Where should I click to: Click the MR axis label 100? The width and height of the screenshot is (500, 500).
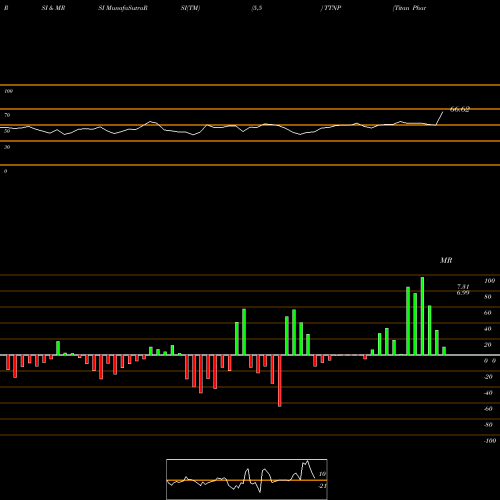pos(489,281)
